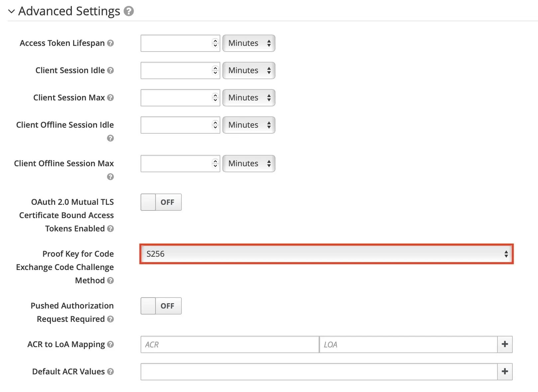The height and width of the screenshot is (392, 538).
Task: Show help for Pushed Authorization Request Required
Action: 111,319
